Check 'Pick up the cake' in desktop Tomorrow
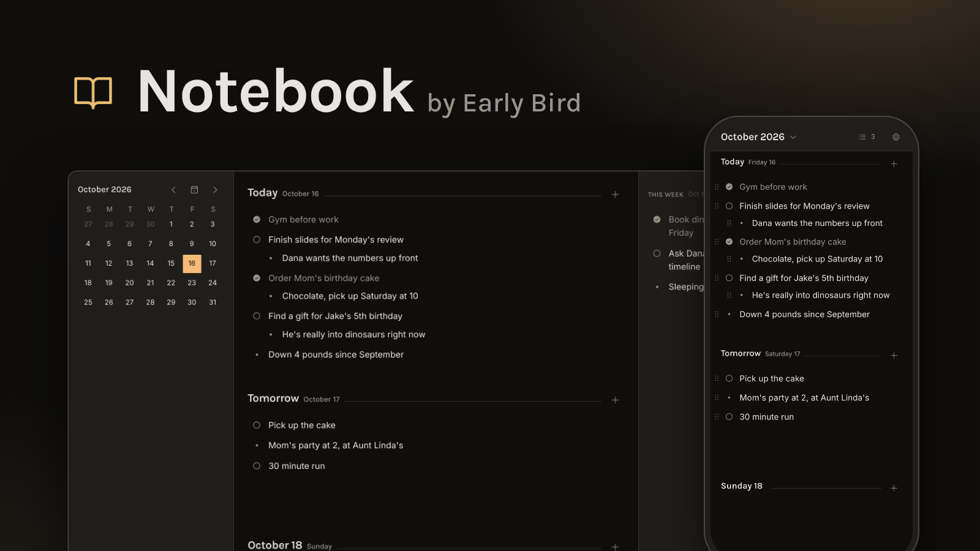Screen dimensions: 980x551 point(257,425)
